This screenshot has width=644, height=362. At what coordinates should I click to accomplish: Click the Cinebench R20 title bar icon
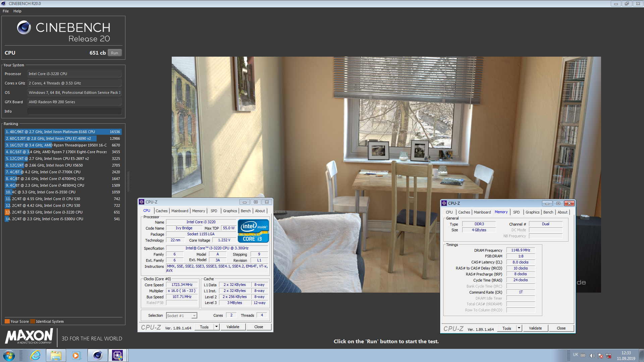click(x=4, y=3)
